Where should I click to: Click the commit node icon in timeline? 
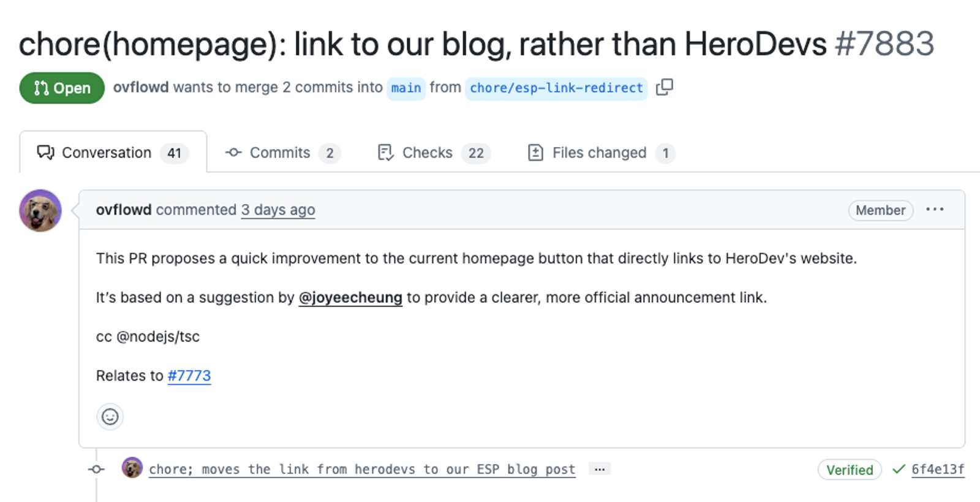[96, 470]
